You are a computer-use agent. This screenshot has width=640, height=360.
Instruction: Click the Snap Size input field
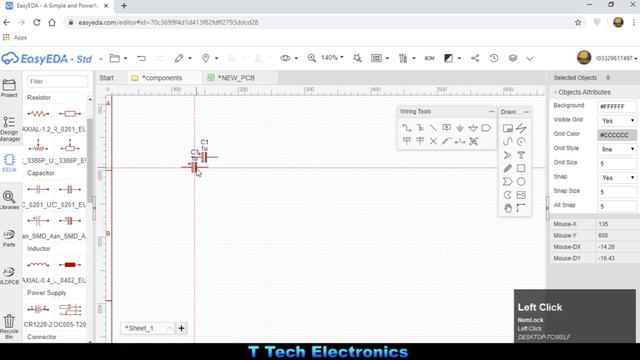click(617, 192)
